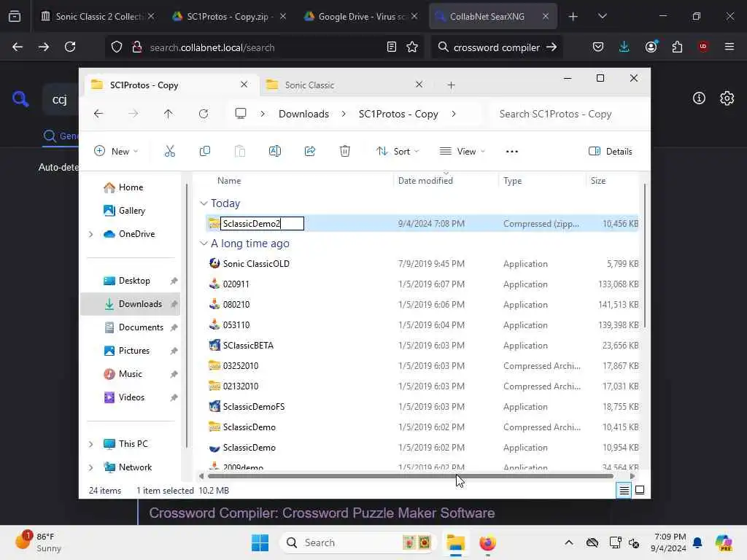Click the Search SC1Protos - Copy box
This screenshot has width=747, height=560.
[567, 114]
